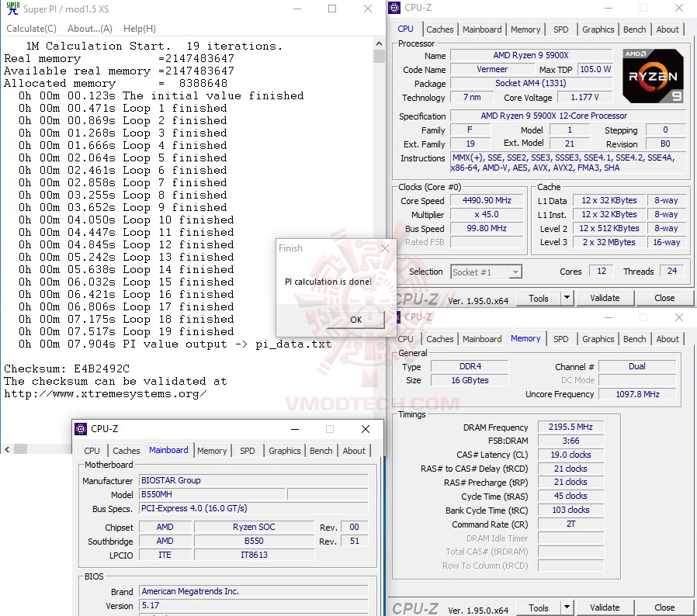Click the Multiplier x 45.0 value
The image size is (697, 616).
pyautogui.click(x=487, y=214)
